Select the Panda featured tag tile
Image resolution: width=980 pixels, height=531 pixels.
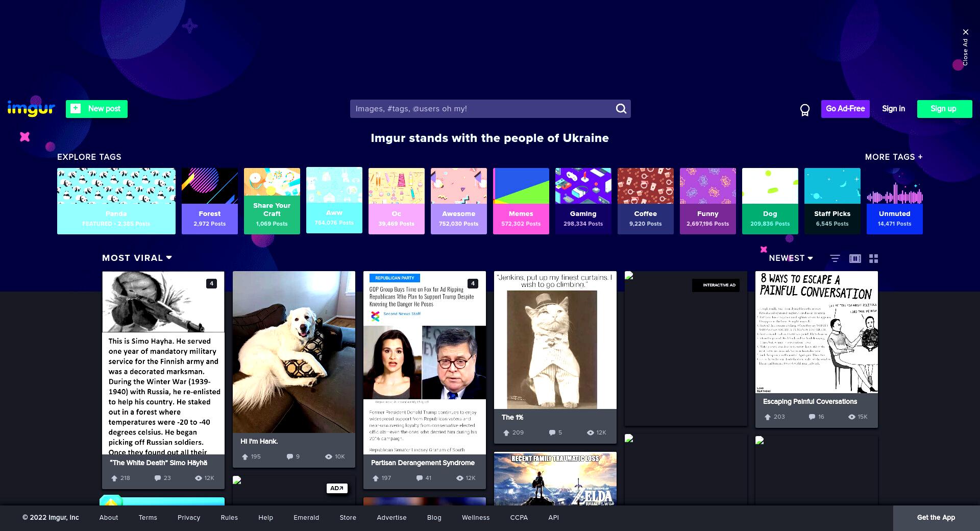(116, 201)
